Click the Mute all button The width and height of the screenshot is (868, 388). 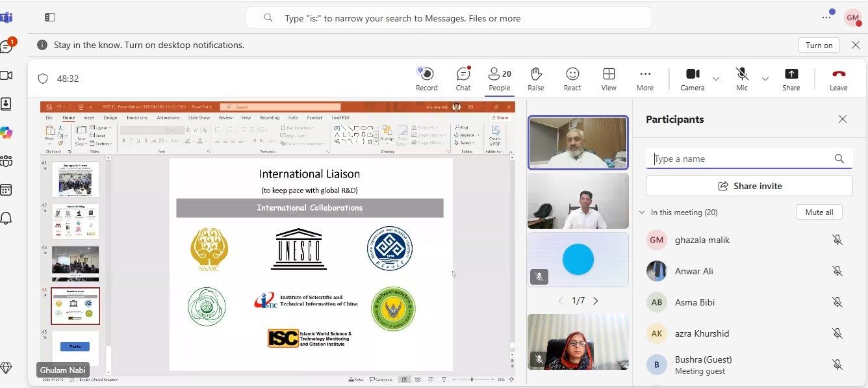819,213
